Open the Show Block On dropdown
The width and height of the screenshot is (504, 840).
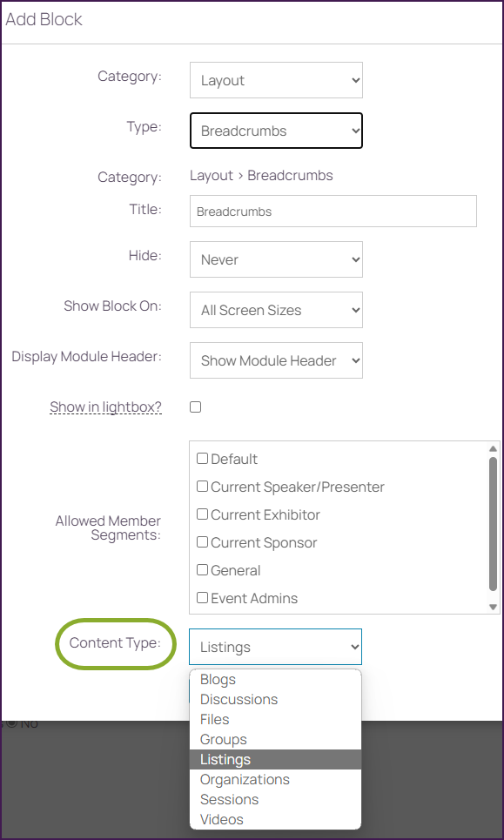click(x=276, y=310)
